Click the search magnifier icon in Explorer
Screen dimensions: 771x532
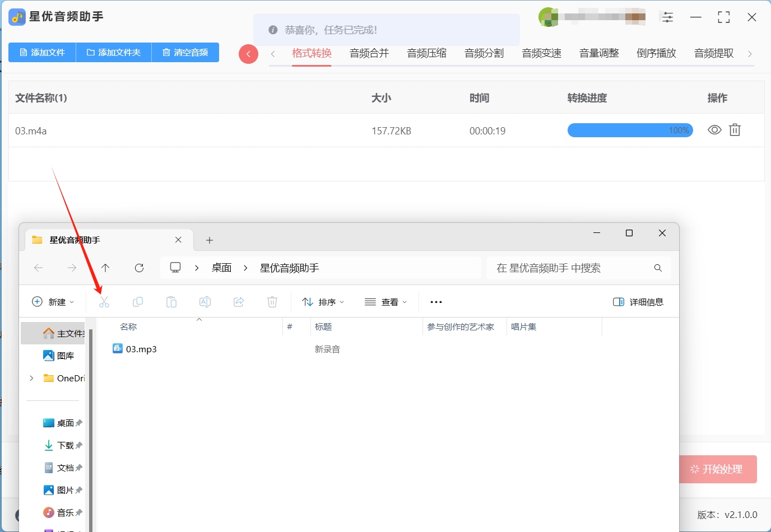point(658,268)
